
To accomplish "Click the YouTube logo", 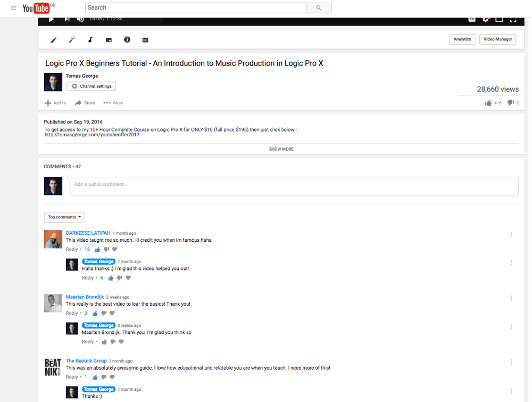I will point(36,8).
